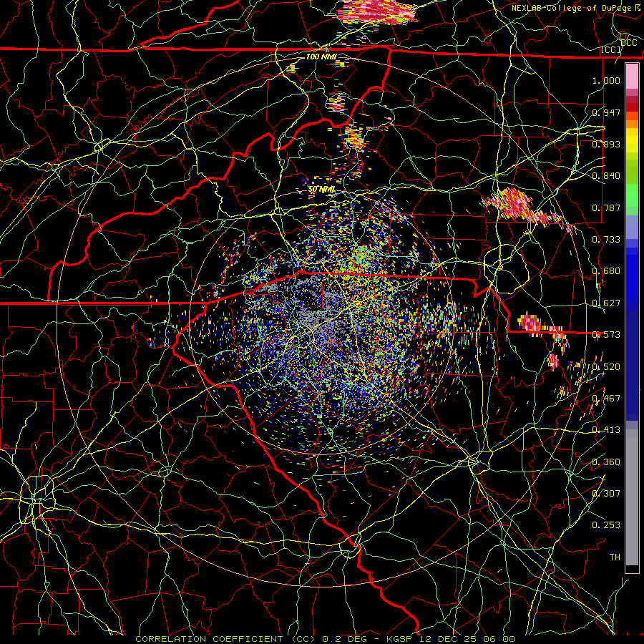
Task: Click the 0.893 legend value
Action: point(606,144)
